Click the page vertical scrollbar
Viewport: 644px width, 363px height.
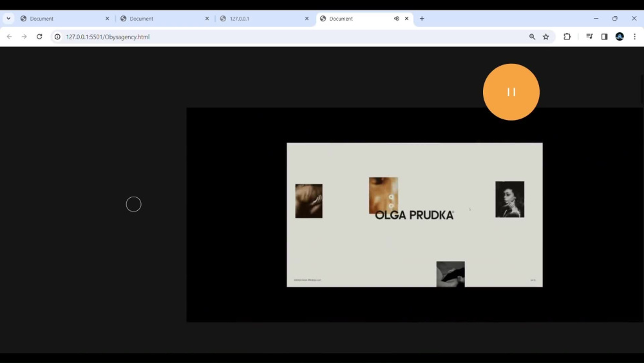(x=642, y=89)
